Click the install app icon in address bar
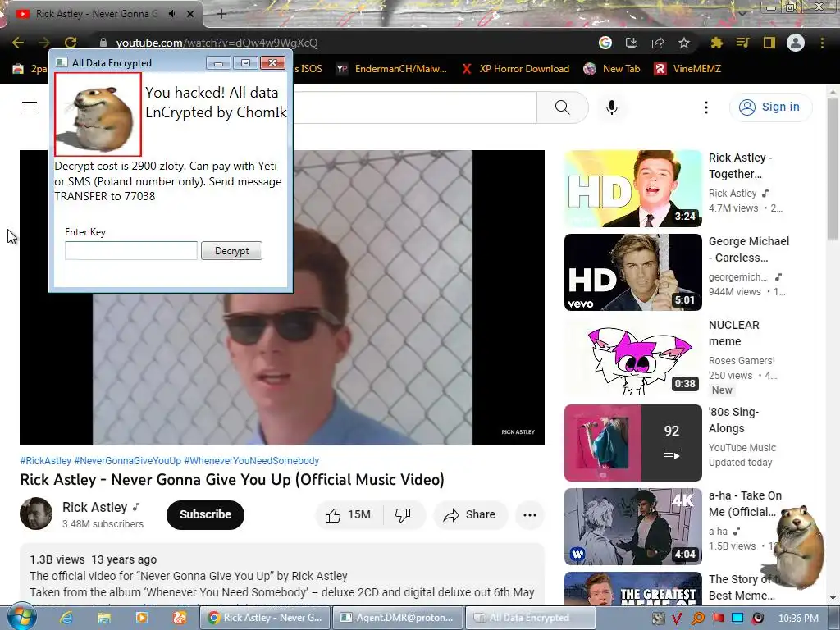Image resolution: width=840 pixels, height=630 pixels. [632, 43]
